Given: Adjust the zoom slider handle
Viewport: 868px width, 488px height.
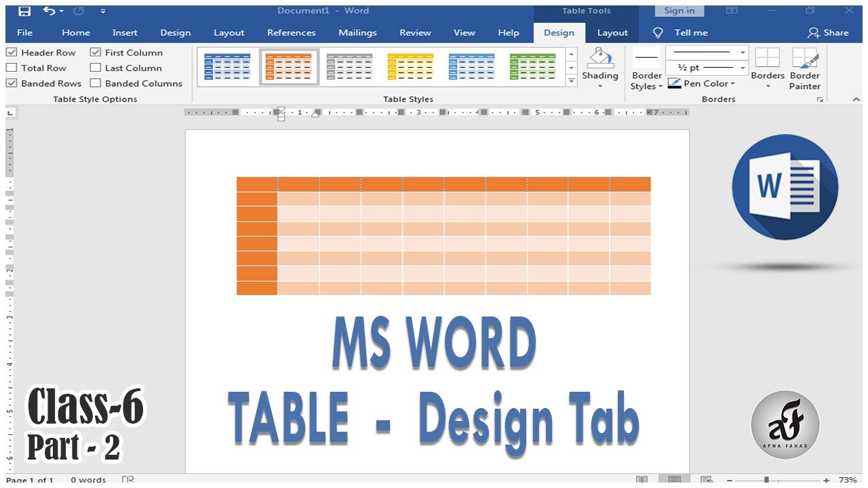Looking at the screenshot, I should [x=766, y=480].
